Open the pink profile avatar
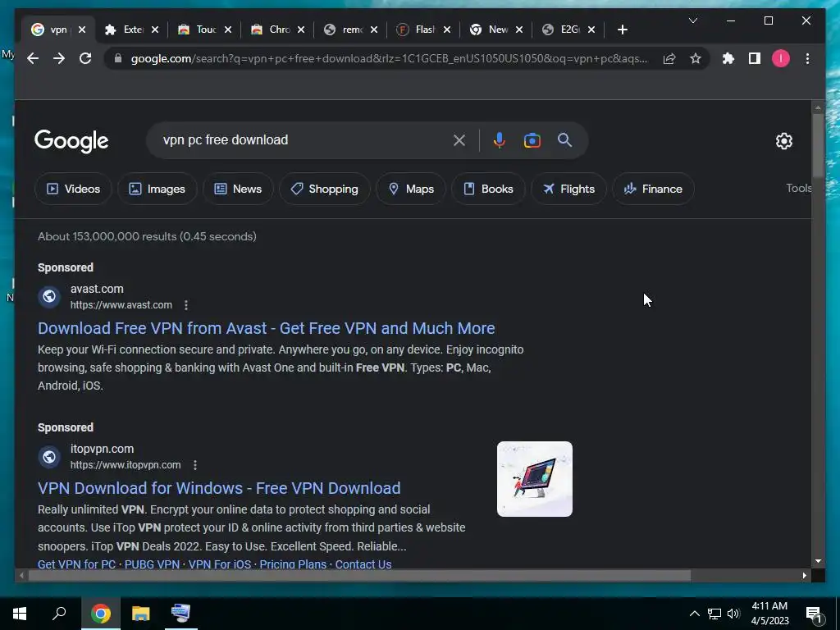Screen dimensions: 840x630 781,58
